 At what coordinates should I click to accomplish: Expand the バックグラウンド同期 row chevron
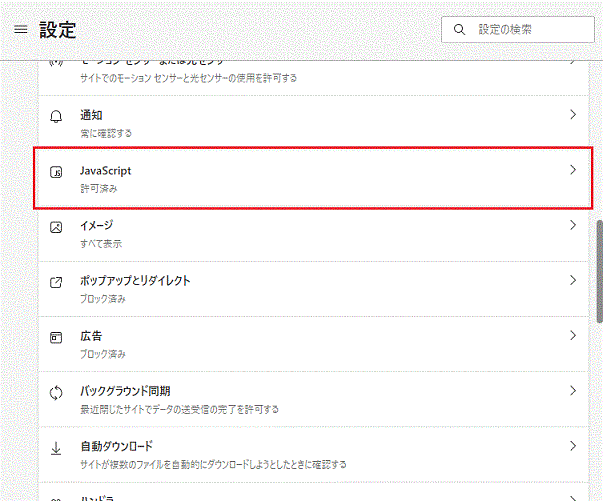coord(573,391)
